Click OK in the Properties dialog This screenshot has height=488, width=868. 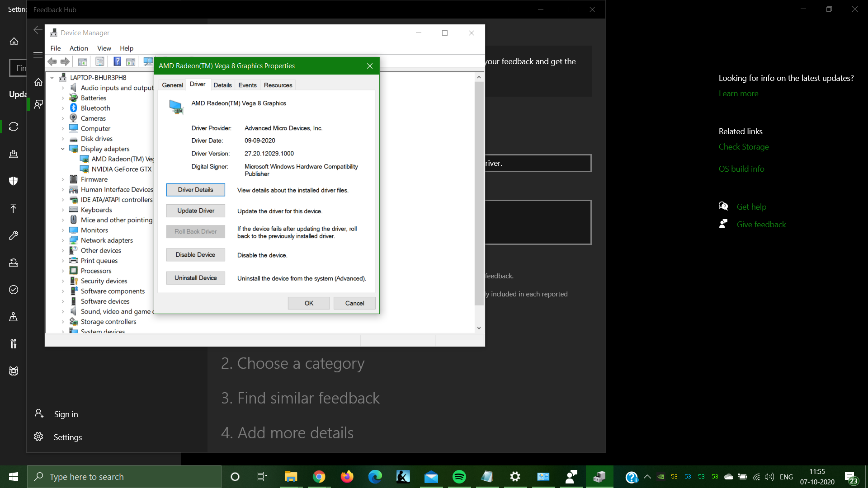point(309,303)
